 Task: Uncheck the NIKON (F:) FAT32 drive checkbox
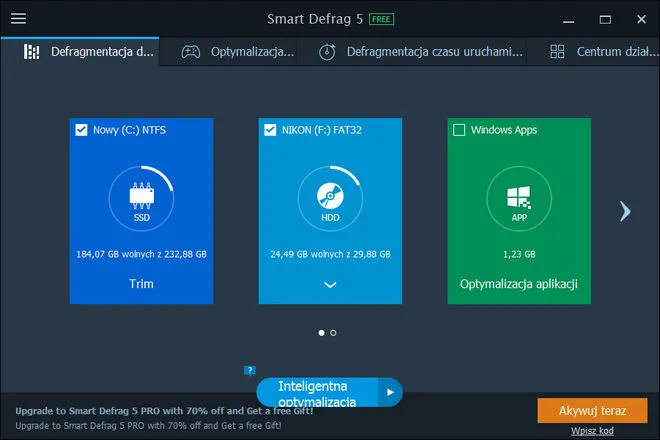tap(270, 130)
